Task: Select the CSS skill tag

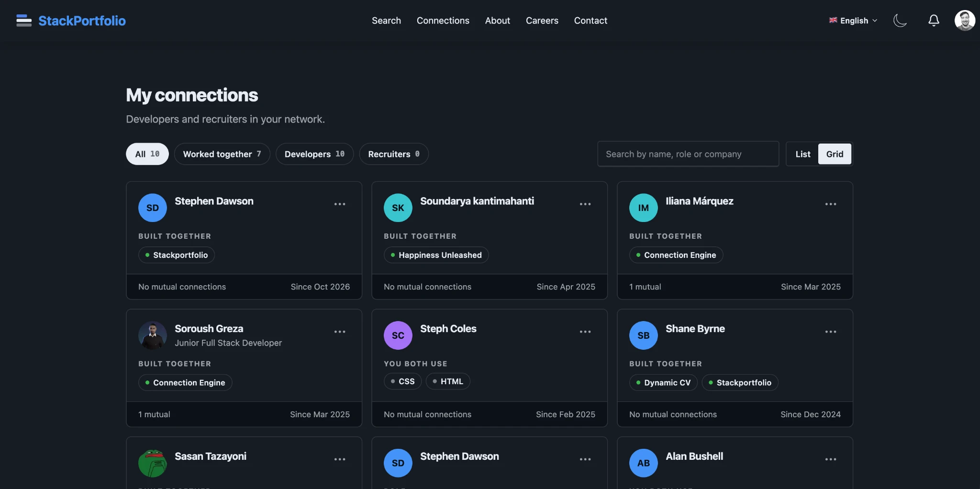Action: pyautogui.click(x=402, y=381)
